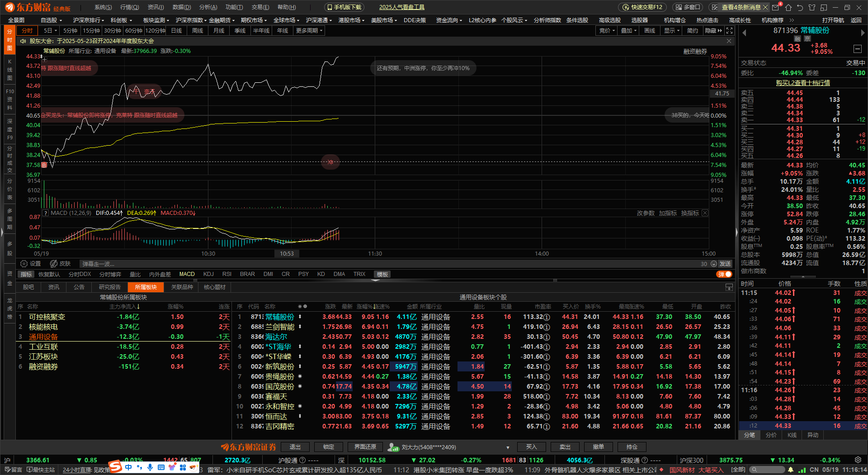
Task: Select the 所属板块 tab
Action: 146,287
